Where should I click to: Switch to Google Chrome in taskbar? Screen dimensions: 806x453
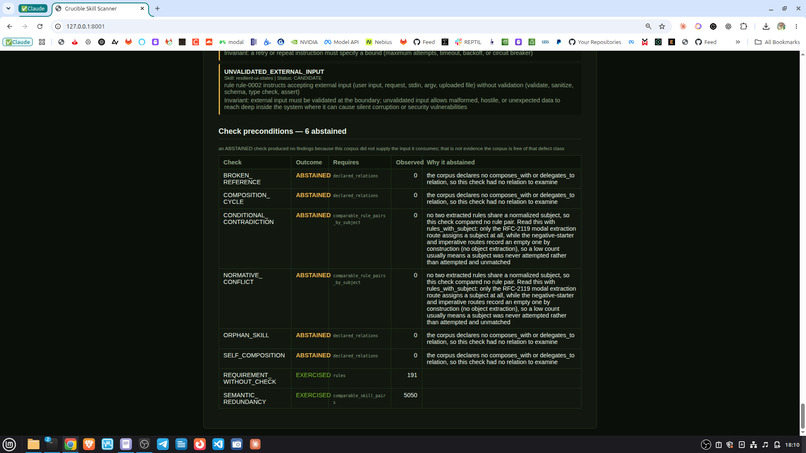pos(70,444)
